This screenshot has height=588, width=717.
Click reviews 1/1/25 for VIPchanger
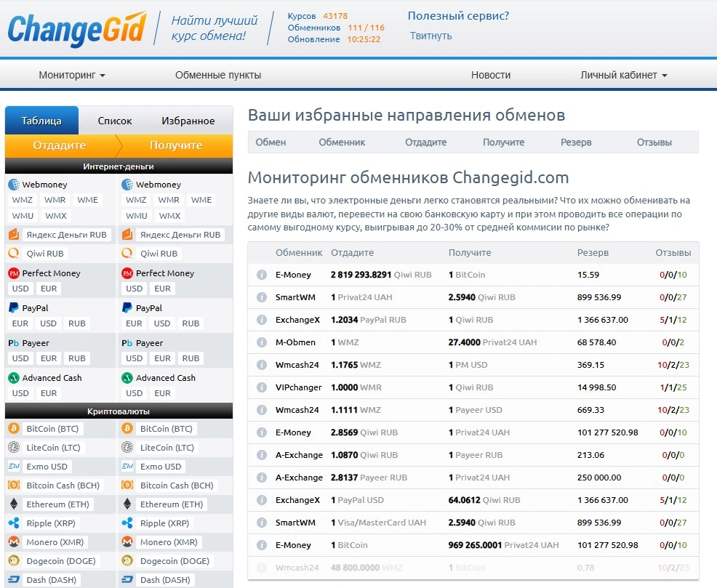click(673, 387)
